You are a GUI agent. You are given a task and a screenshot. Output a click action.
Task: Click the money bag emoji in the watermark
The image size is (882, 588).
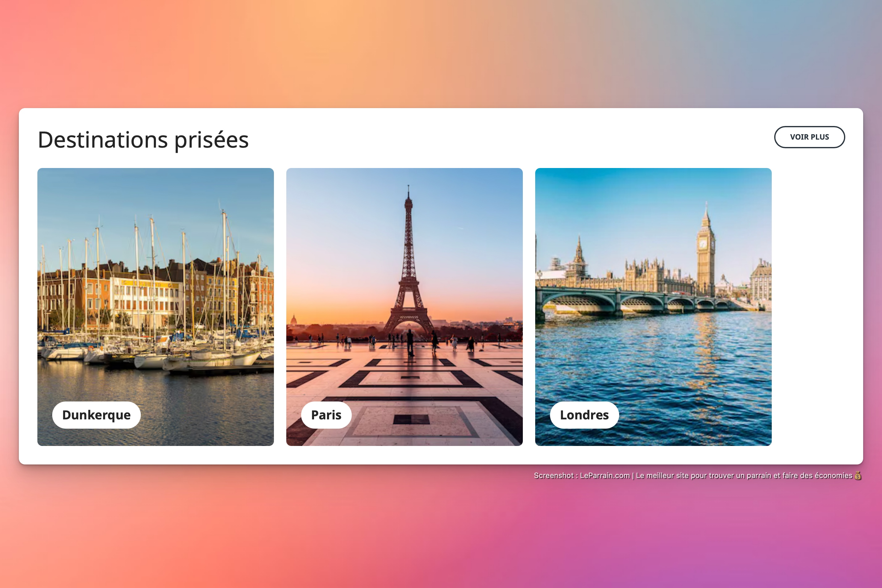coord(858,476)
